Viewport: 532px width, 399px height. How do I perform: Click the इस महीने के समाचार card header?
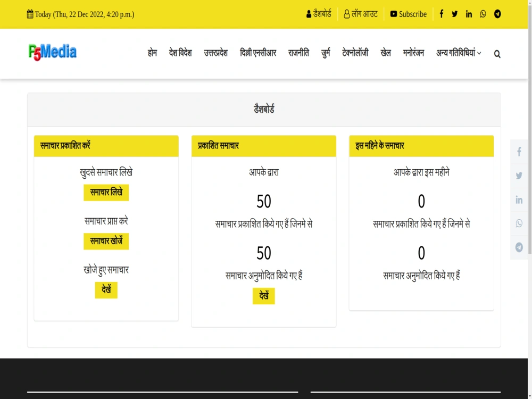421,146
